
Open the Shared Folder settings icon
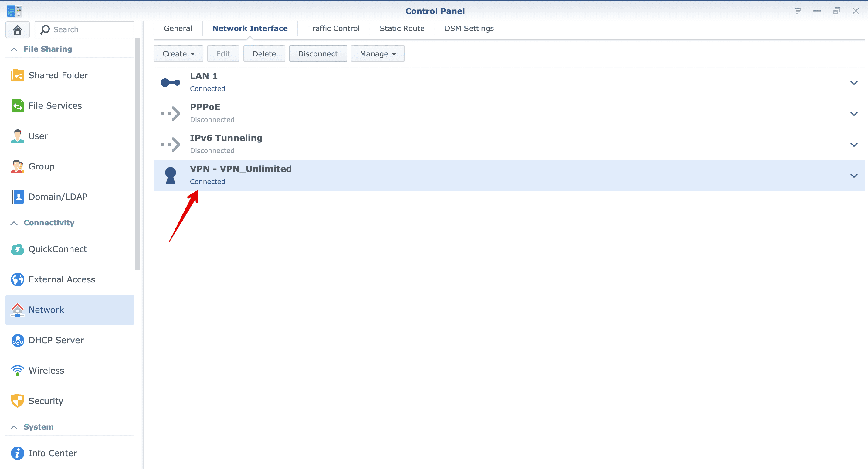[18, 75]
